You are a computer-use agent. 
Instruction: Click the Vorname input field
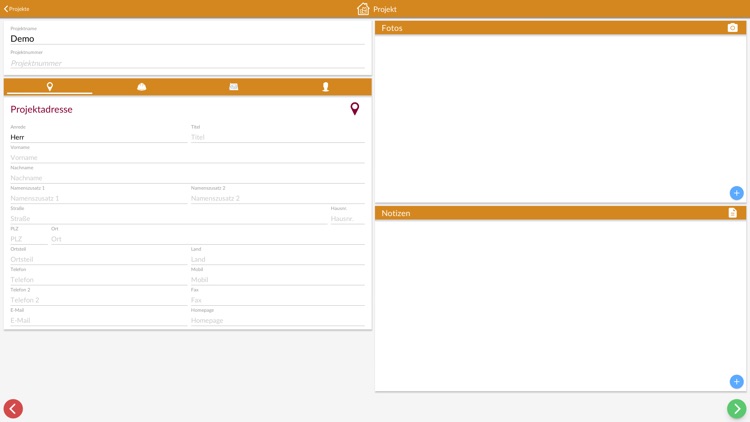tap(188, 157)
